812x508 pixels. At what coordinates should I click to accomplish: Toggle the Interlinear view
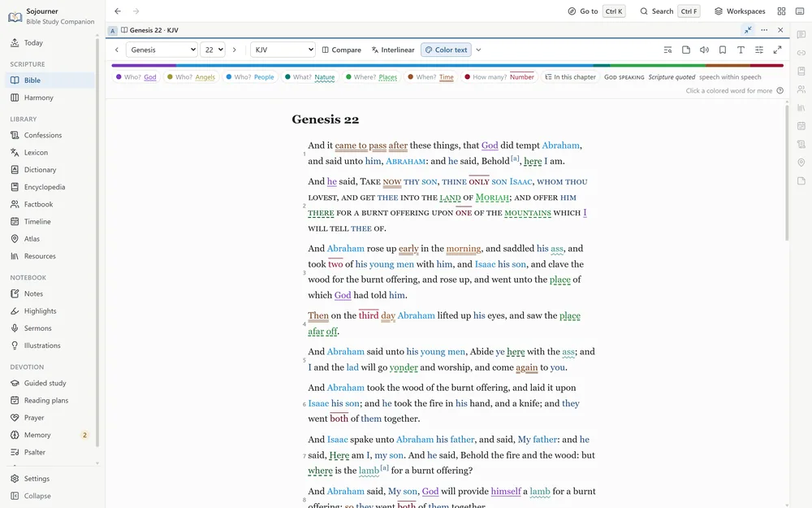pyautogui.click(x=392, y=50)
